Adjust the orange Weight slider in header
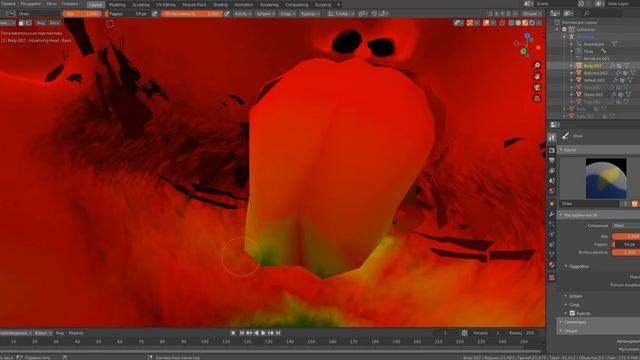640x360 pixels. 82,13
